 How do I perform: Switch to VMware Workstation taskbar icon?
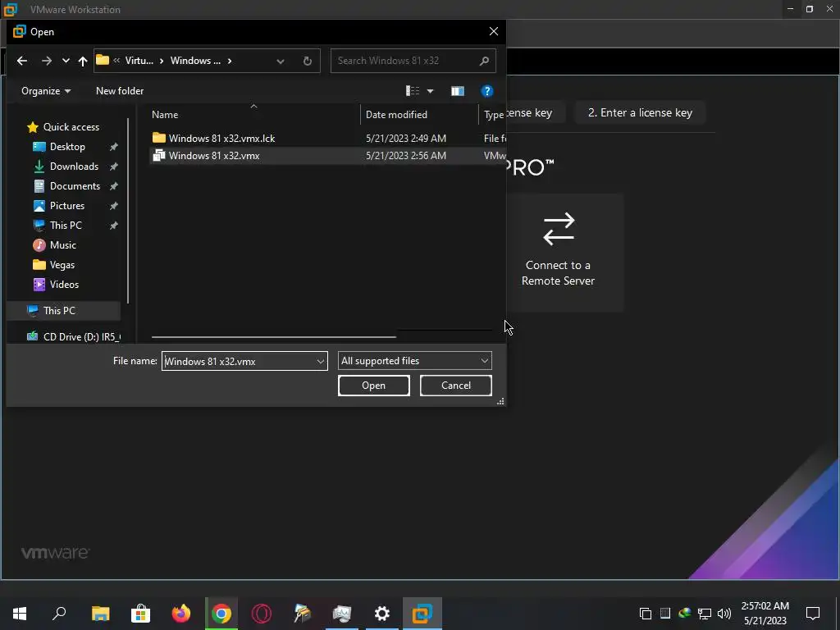click(422, 614)
